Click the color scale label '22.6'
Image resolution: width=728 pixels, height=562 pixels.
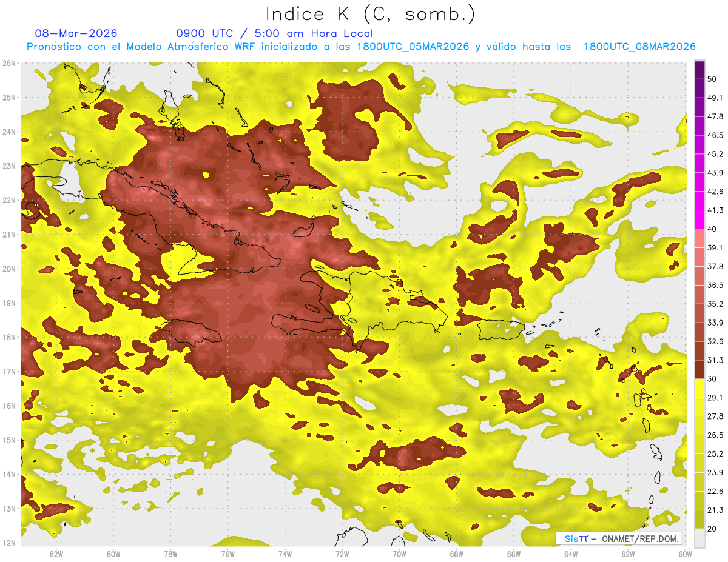pos(715,491)
